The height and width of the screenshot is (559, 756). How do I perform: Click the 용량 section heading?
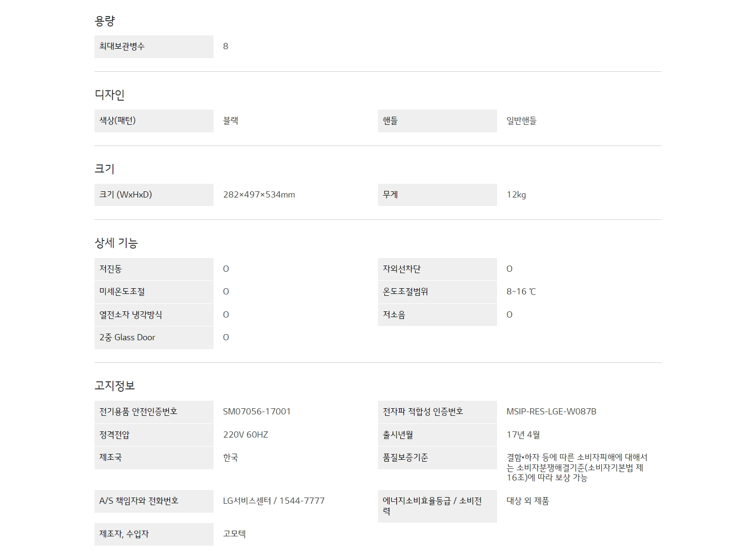(x=105, y=21)
